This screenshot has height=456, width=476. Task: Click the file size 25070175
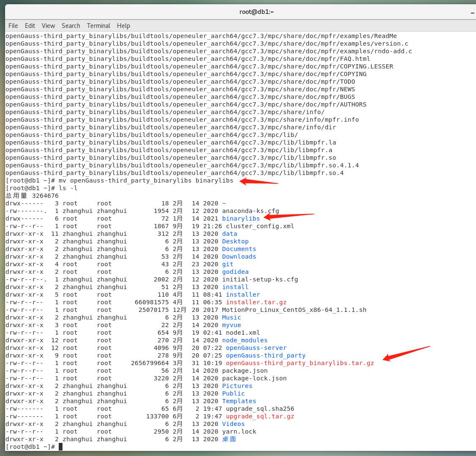pyautogui.click(x=153, y=310)
